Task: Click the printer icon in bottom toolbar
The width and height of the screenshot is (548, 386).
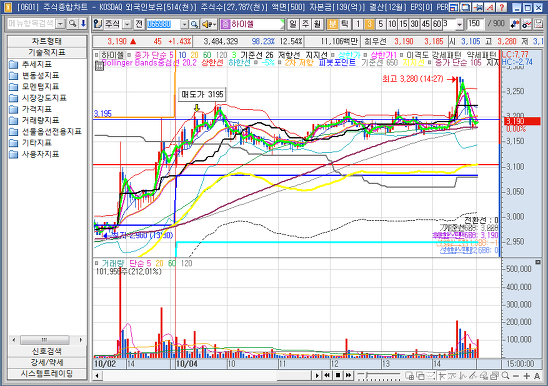Action: click(x=494, y=376)
